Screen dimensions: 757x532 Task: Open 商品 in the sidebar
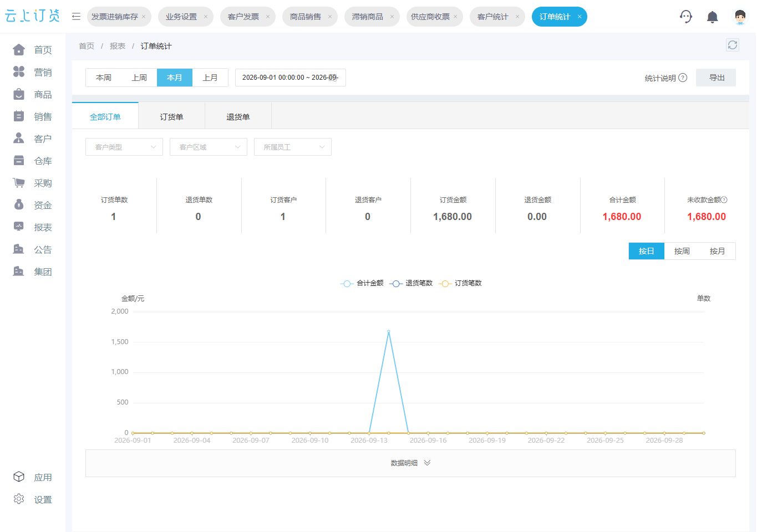coord(33,94)
